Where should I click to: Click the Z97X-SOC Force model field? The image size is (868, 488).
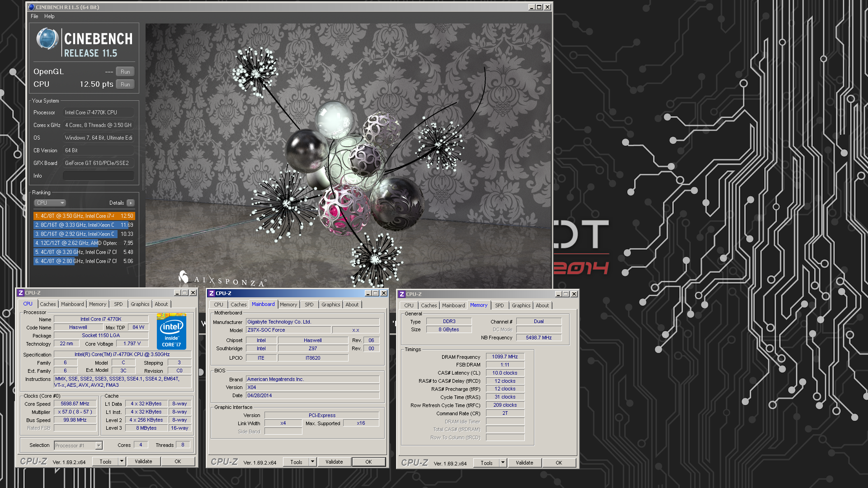coord(288,330)
